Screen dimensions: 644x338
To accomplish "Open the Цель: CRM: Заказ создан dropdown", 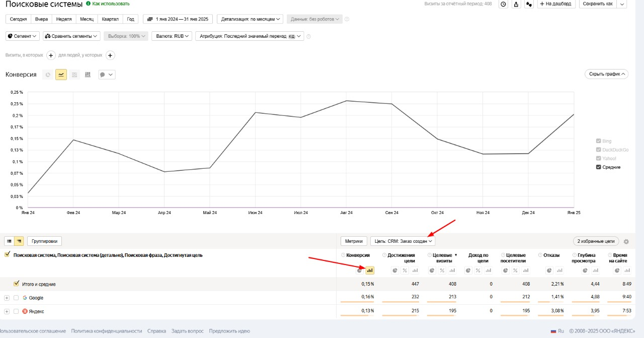I will click(x=404, y=241).
